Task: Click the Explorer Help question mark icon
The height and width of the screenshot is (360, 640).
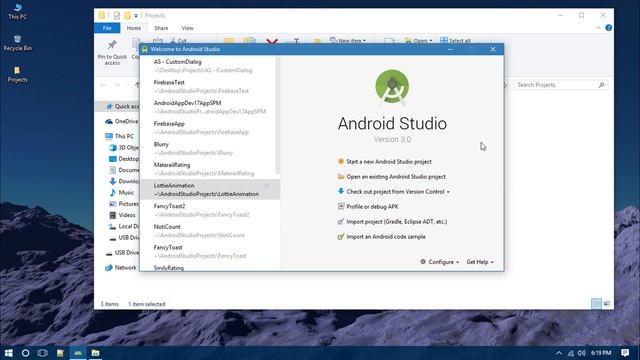Action: (609, 28)
